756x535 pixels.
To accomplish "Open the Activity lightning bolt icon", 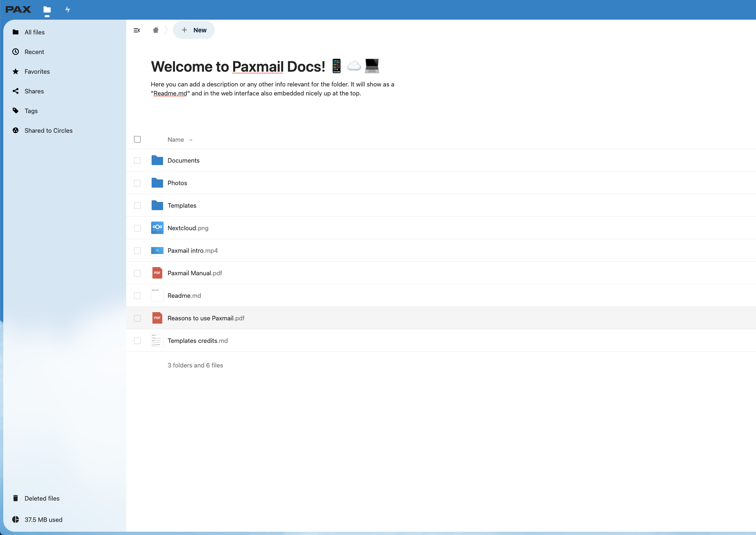I will coord(68,9).
